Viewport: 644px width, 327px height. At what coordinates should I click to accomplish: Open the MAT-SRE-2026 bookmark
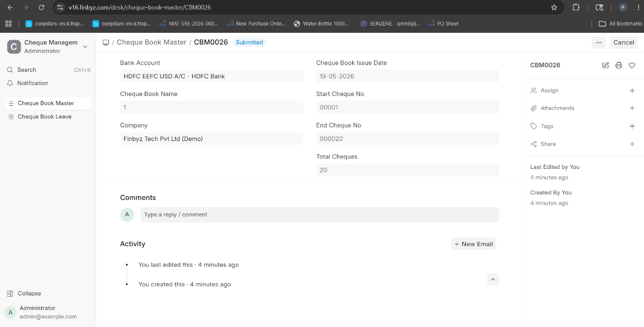coord(189,24)
